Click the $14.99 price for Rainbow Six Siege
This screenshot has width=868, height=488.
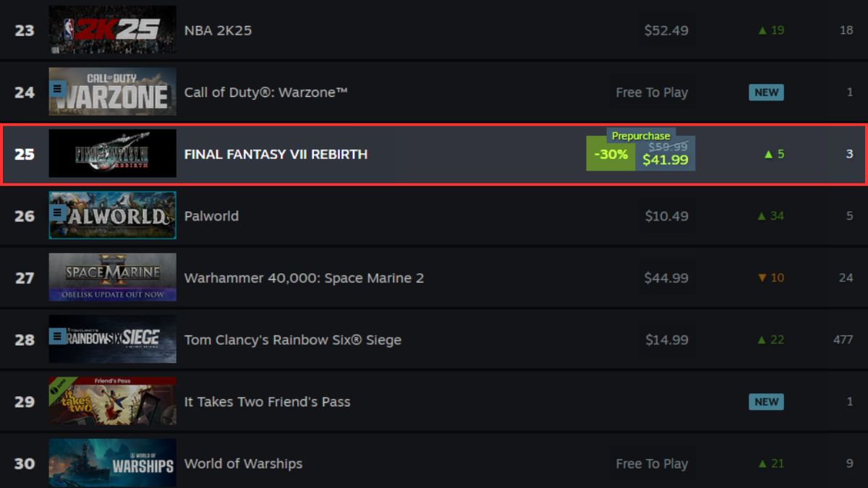tap(666, 340)
